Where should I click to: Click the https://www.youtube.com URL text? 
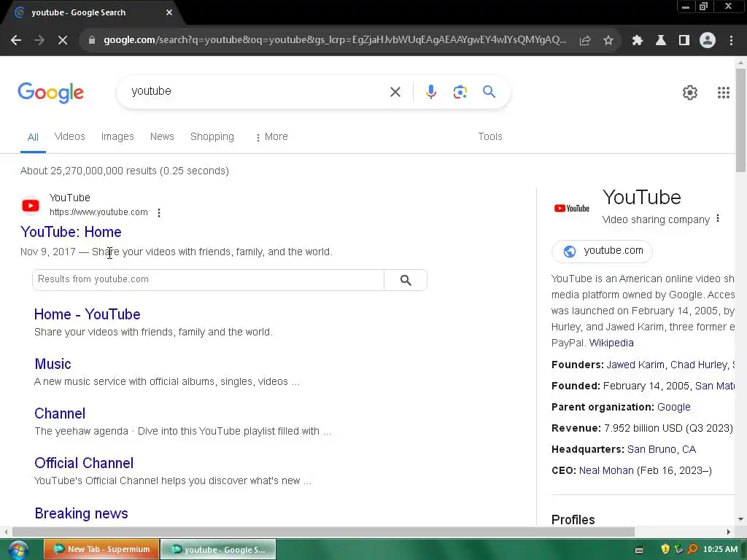[x=98, y=212]
